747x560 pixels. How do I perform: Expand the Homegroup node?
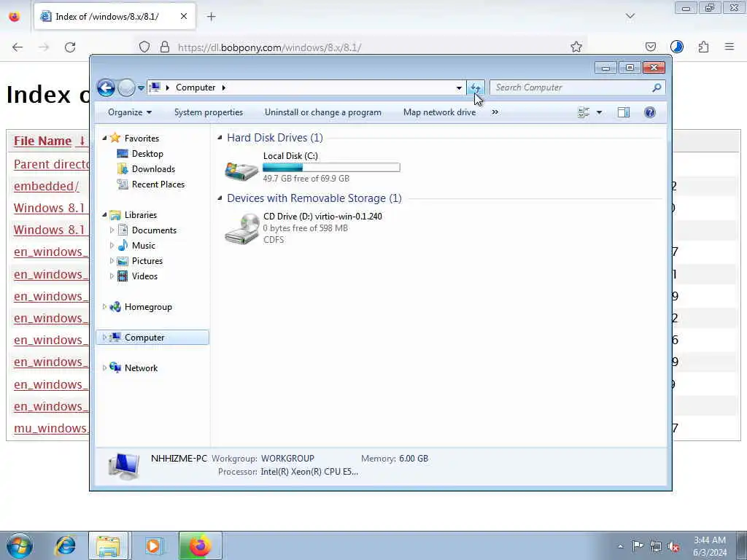pyautogui.click(x=104, y=307)
